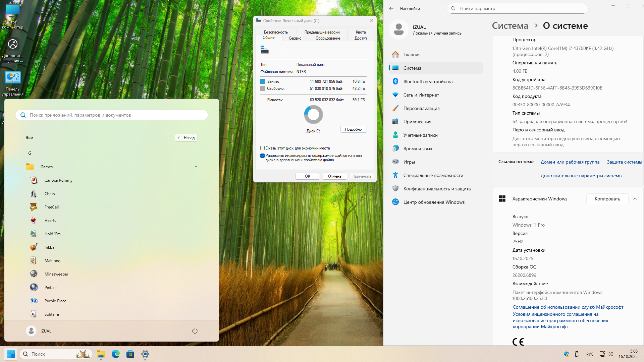Viewport: 644px width, 362px height.
Task: Enable 'Сжать этот диск' checkbox
Action: tap(262, 148)
